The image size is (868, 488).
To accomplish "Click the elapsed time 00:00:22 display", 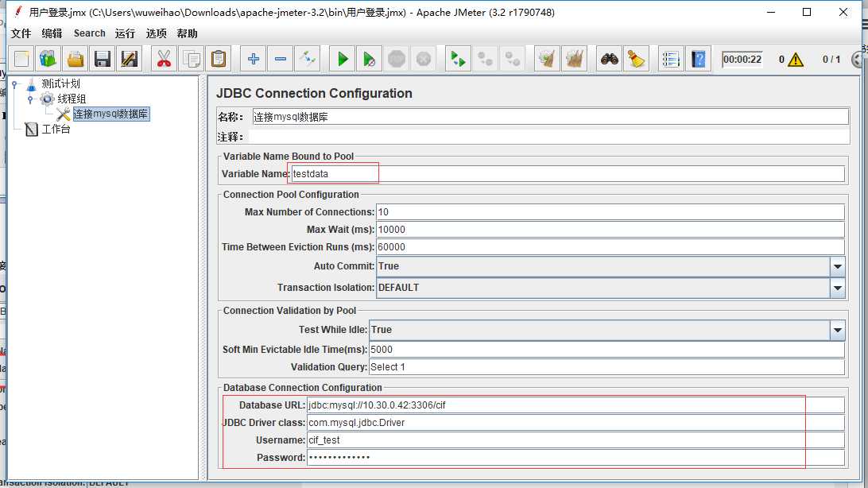I will (x=742, y=59).
